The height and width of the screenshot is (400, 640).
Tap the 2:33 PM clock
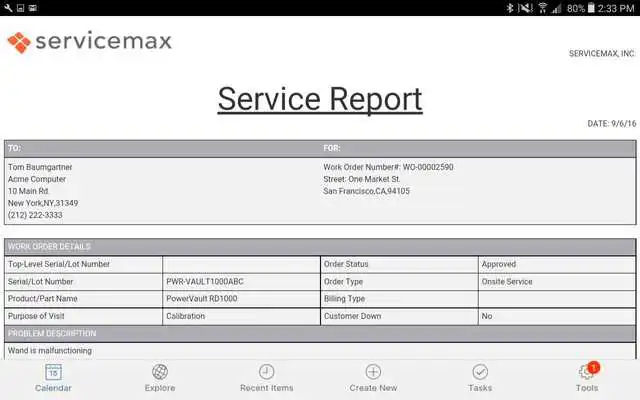point(616,8)
